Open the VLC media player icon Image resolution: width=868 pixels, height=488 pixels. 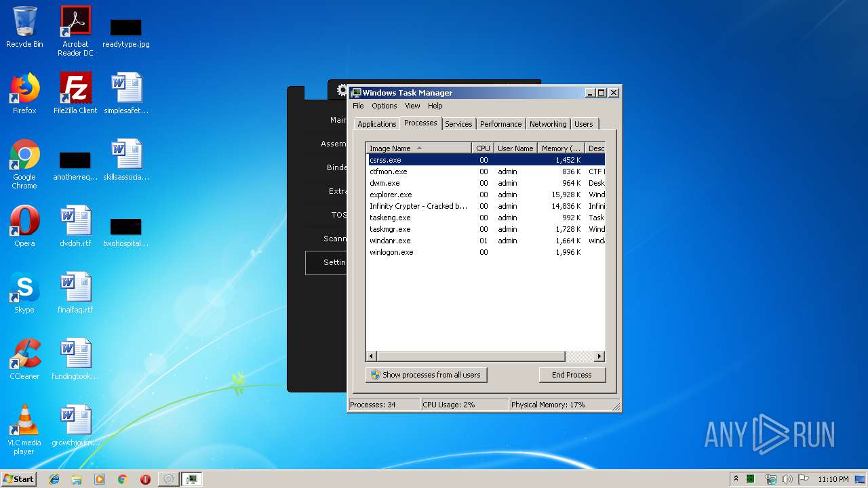coord(24,428)
